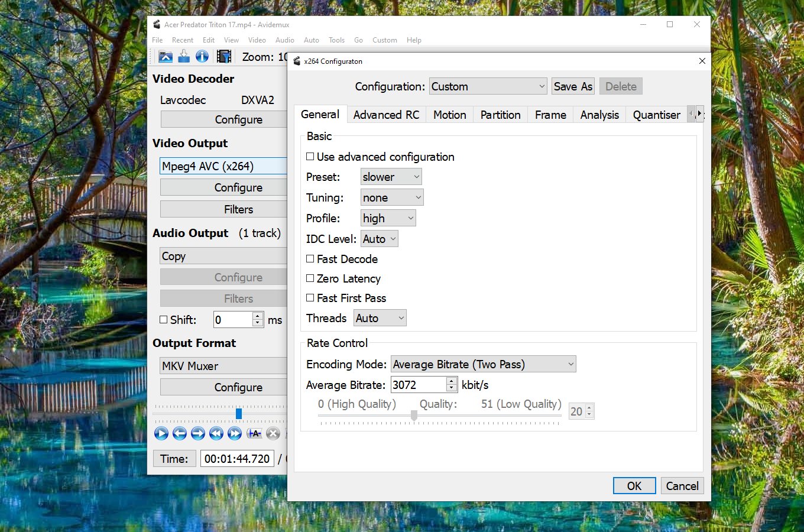This screenshot has height=532, width=804.
Task: Open the Advanced RC tab
Action: pyautogui.click(x=386, y=115)
